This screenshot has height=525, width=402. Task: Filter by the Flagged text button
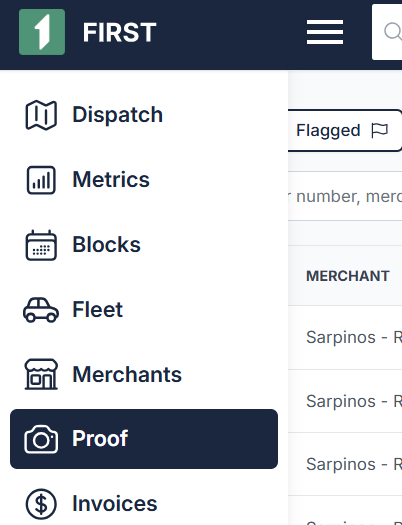pyautogui.click(x=345, y=130)
